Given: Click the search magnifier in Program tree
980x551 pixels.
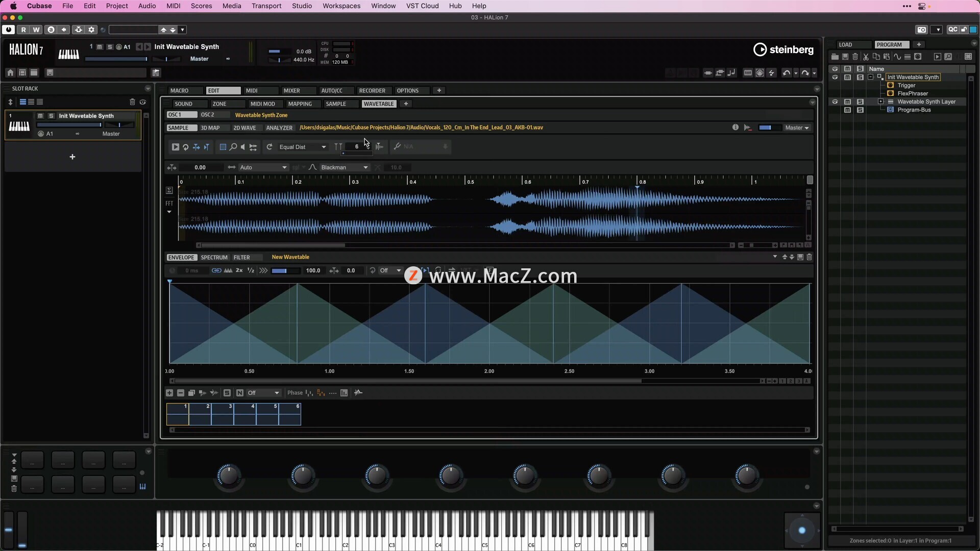Looking at the screenshot, I should tap(948, 57).
